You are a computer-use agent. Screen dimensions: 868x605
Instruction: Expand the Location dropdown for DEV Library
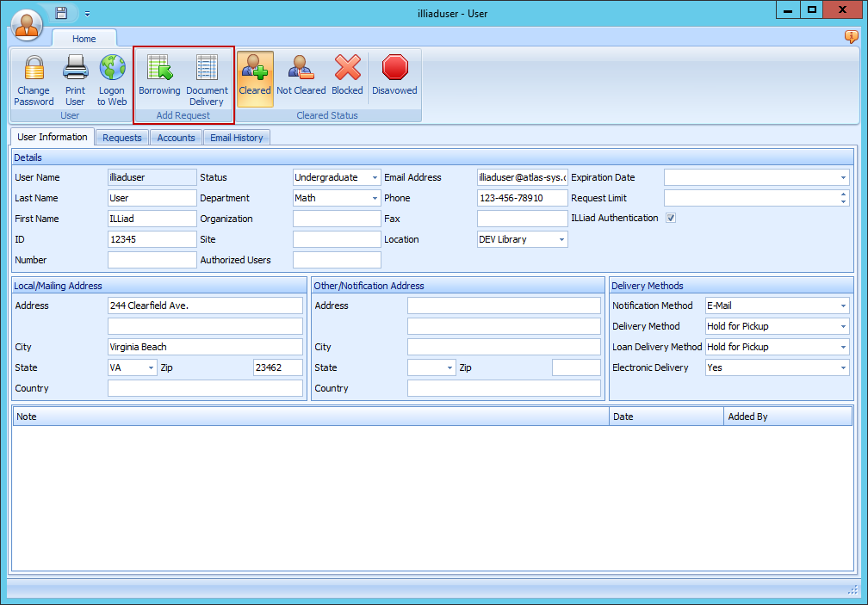[x=561, y=239]
